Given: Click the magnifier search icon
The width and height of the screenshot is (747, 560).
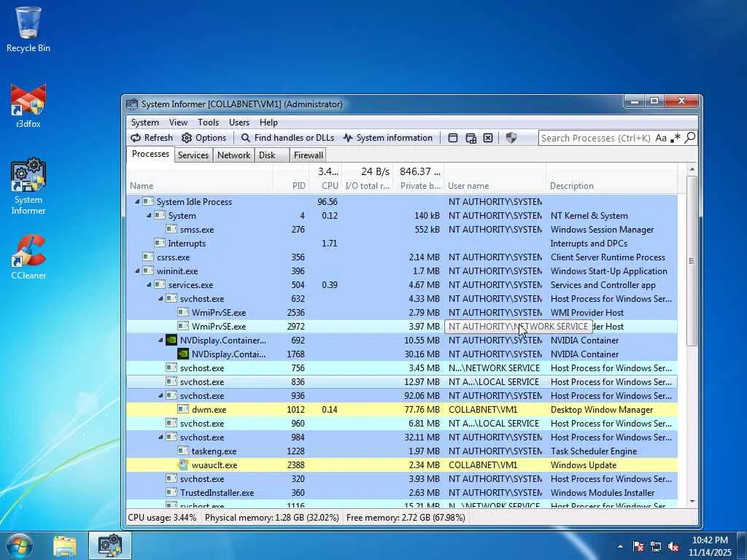Looking at the screenshot, I should tap(690, 138).
